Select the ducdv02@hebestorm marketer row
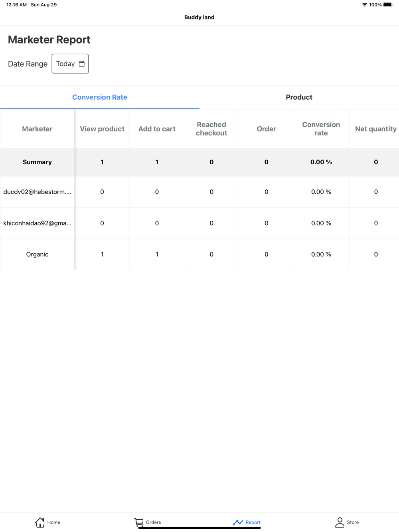Viewport: 399px width, 532px height. (x=37, y=192)
